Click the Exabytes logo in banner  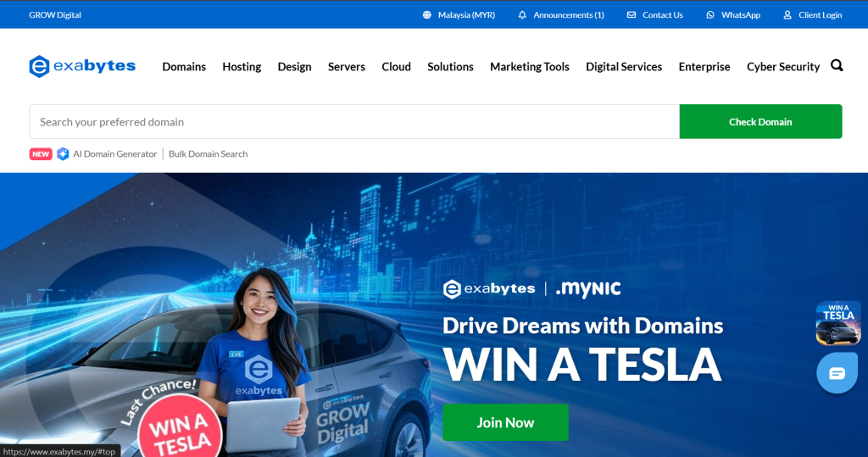pyautogui.click(x=489, y=288)
